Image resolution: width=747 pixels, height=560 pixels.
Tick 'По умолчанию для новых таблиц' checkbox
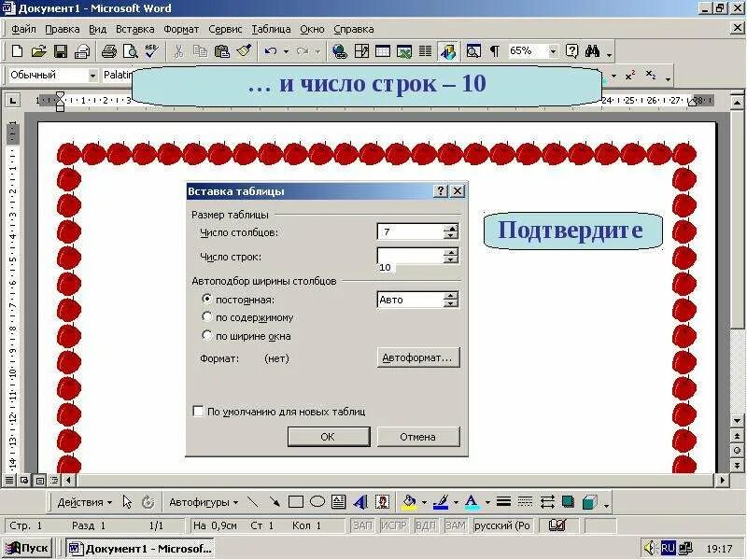(x=198, y=411)
